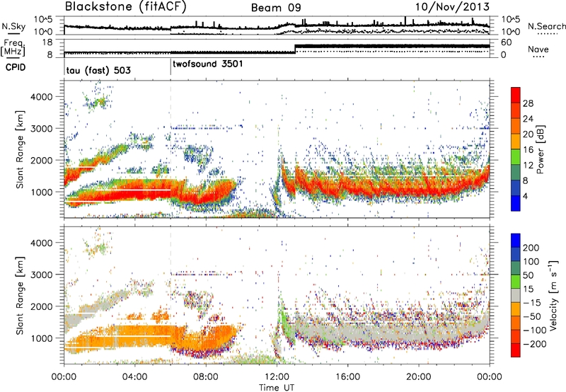The width and height of the screenshot is (566, 392).
Task: Click the 'twofsound 3501' mode label
Action: pyautogui.click(x=208, y=64)
